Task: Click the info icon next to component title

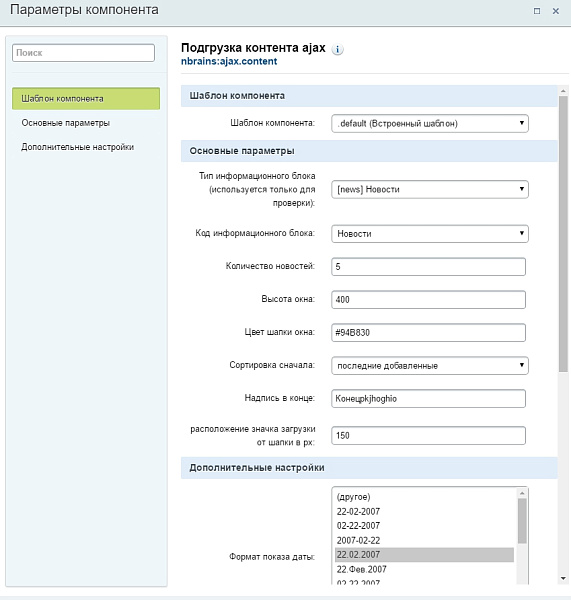Action: [337, 49]
